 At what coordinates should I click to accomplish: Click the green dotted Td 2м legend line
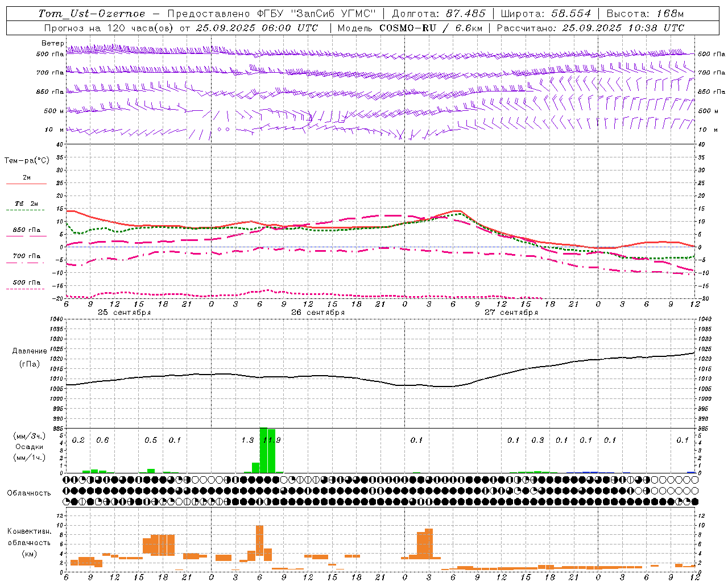[26, 210]
